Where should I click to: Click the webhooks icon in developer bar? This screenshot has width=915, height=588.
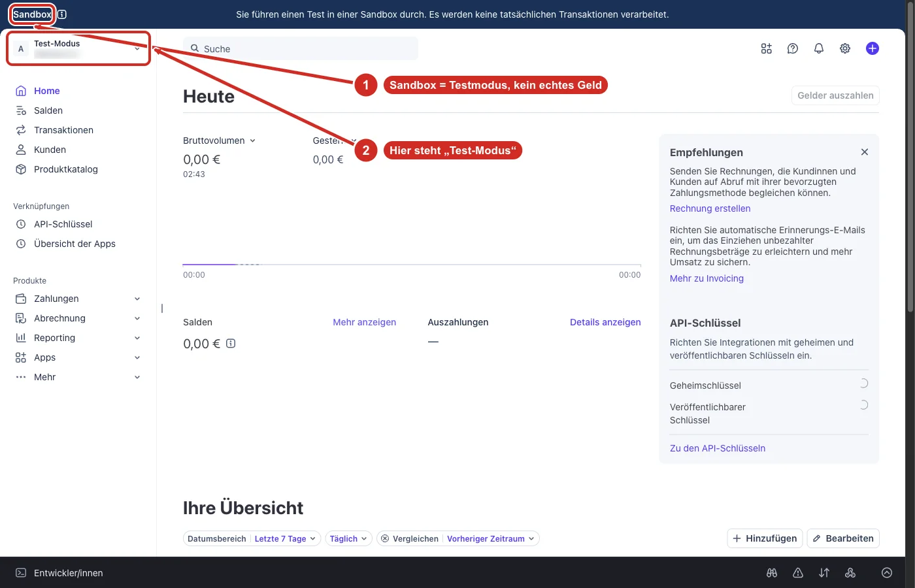click(850, 573)
